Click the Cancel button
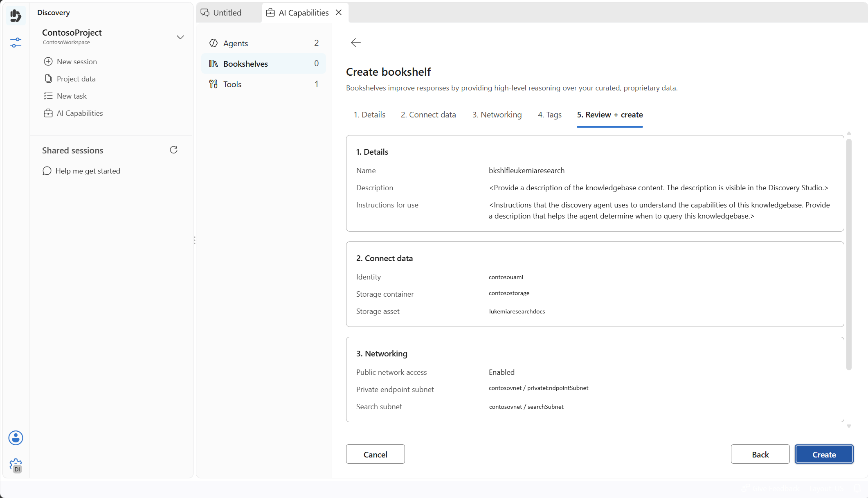 point(376,454)
